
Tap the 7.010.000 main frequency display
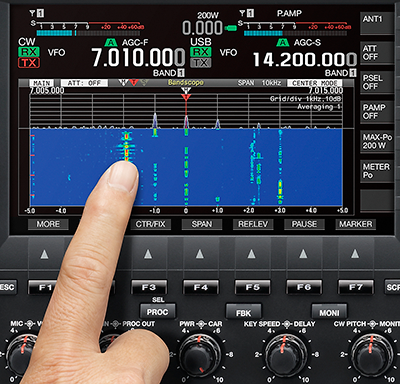tap(138, 57)
